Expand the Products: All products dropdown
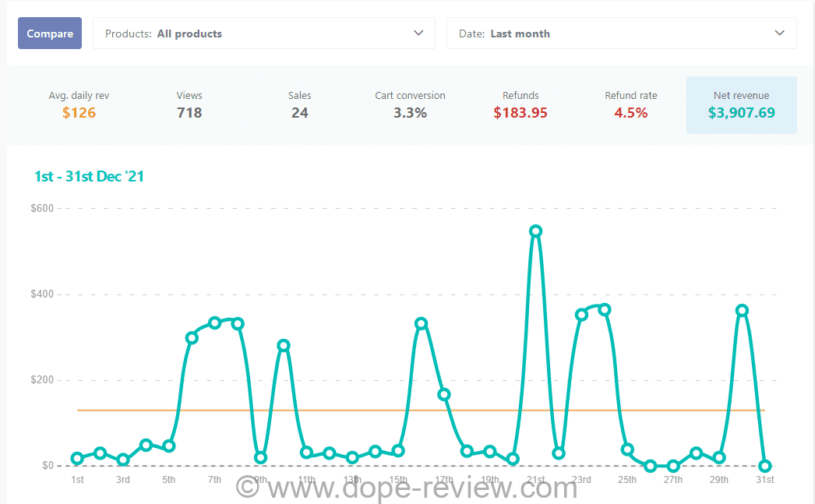Image resolution: width=815 pixels, height=504 pixels. pyautogui.click(x=263, y=33)
